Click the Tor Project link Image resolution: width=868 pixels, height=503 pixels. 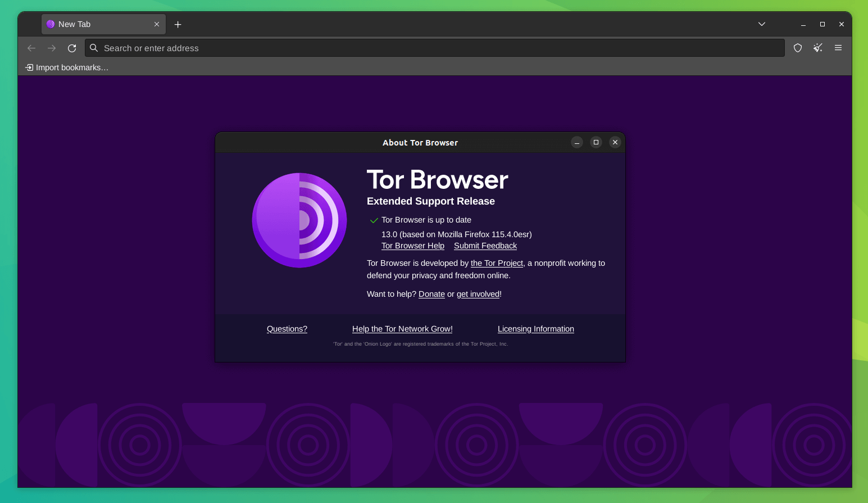point(497,263)
